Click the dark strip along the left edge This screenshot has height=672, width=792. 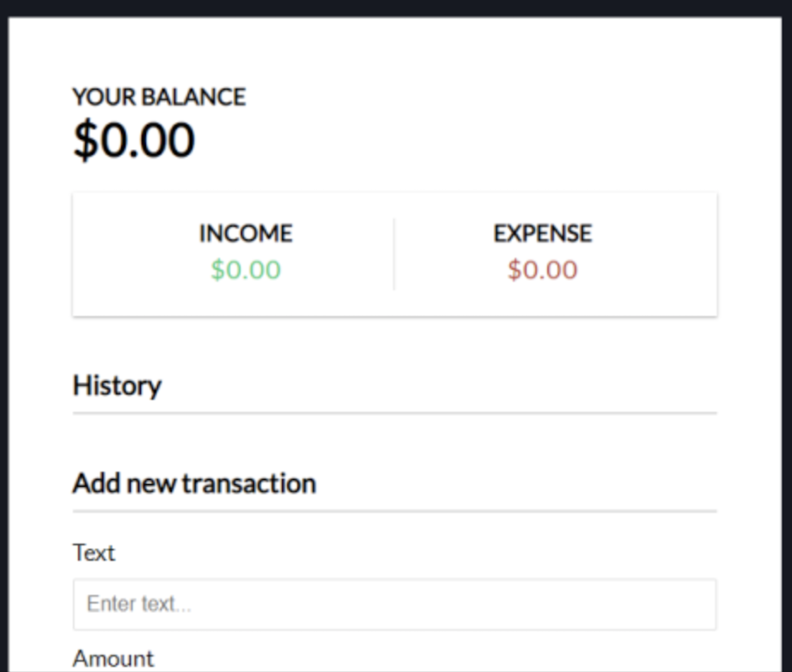point(4,342)
